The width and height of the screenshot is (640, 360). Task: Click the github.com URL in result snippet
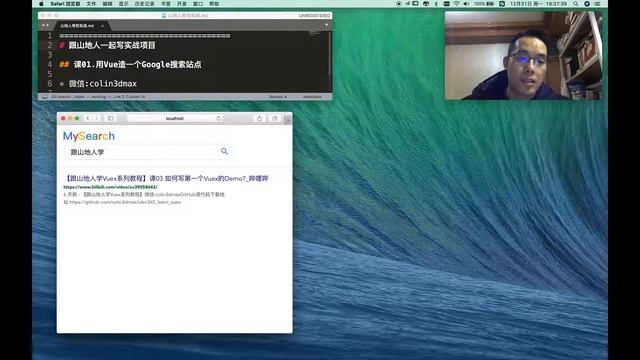[125, 202]
